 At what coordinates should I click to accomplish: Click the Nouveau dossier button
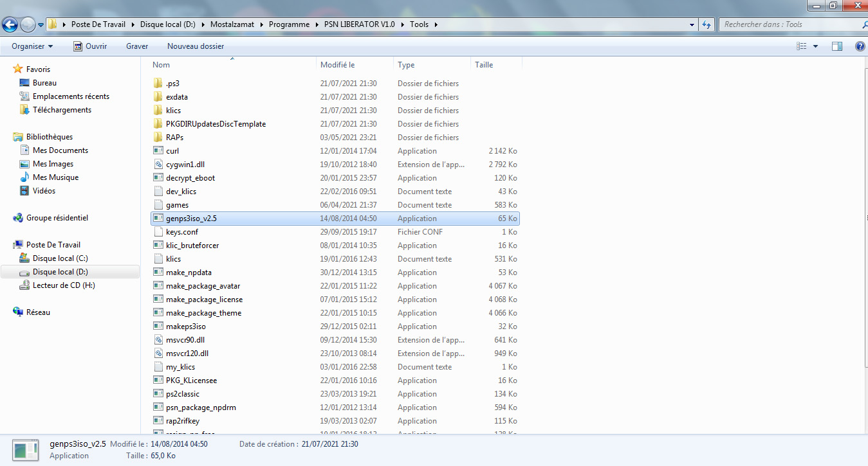[x=196, y=46]
